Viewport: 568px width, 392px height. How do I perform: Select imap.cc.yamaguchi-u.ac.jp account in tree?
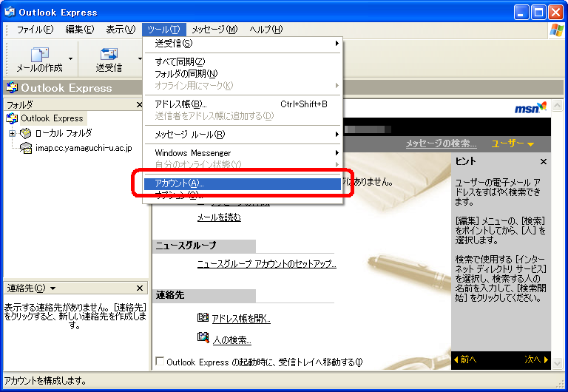pyautogui.click(x=84, y=148)
